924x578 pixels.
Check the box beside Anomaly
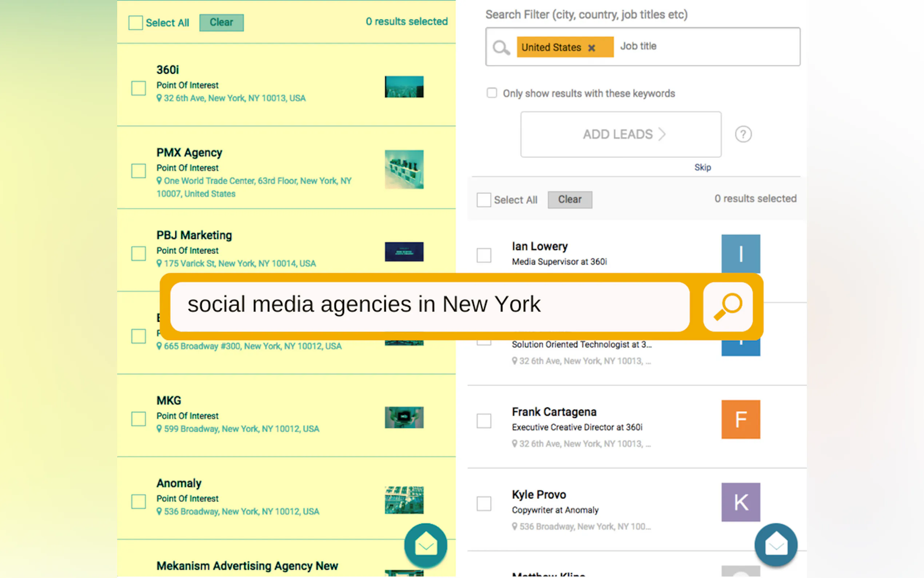pyautogui.click(x=138, y=501)
